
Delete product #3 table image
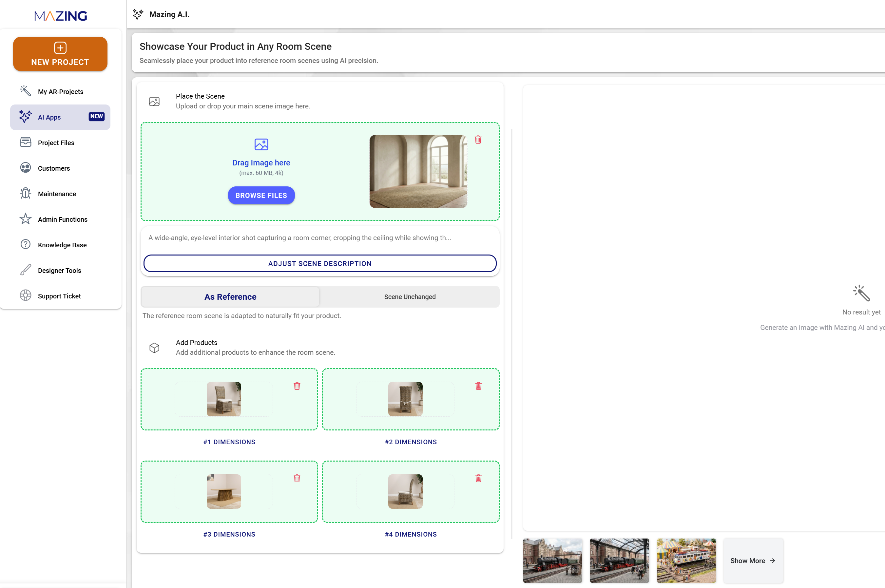click(x=297, y=478)
